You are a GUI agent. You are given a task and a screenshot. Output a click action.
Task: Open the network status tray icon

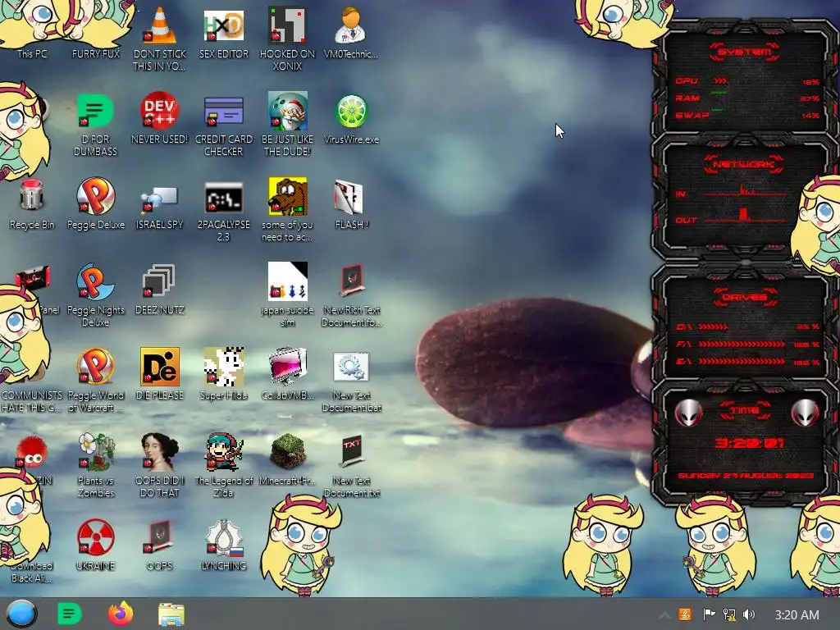tap(729, 614)
